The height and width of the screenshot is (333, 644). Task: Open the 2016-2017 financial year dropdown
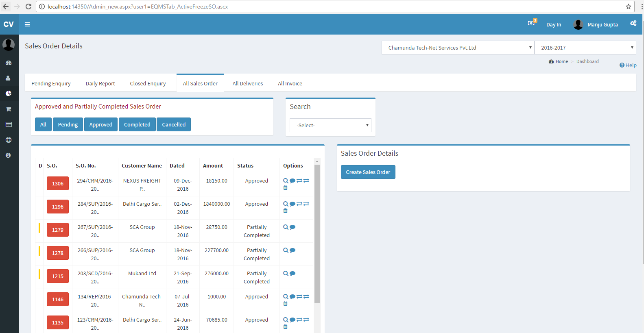[x=585, y=48]
